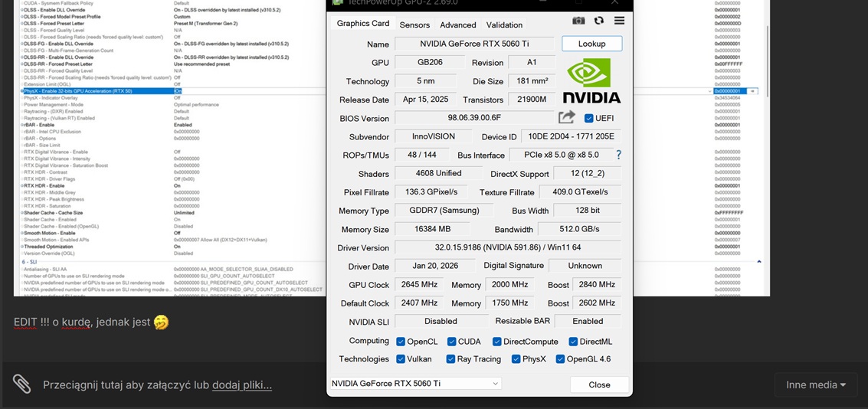Click the Transistors value 21900M

click(x=532, y=100)
